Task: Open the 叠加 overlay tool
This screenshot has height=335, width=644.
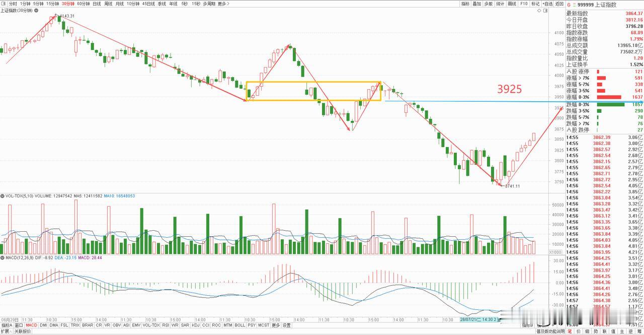Action: pos(477,4)
